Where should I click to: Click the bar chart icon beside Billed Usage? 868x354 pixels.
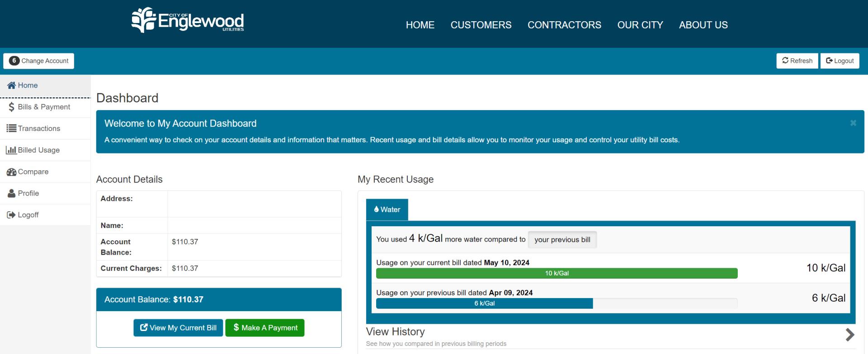click(x=11, y=150)
